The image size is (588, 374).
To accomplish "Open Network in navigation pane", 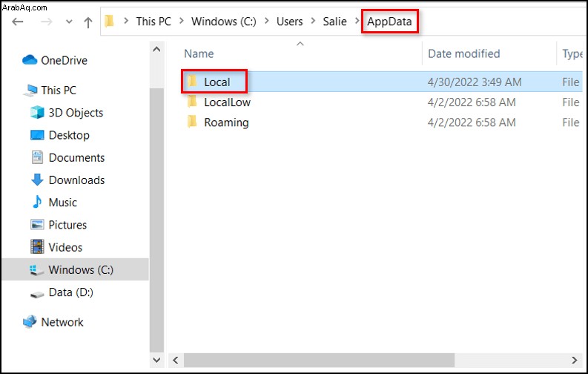I will point(62,322).
